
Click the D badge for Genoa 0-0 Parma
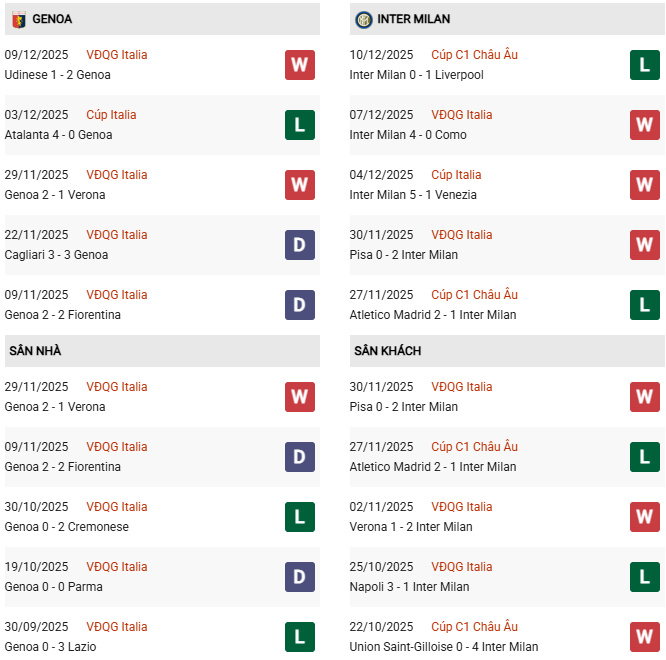pos(299,577)
